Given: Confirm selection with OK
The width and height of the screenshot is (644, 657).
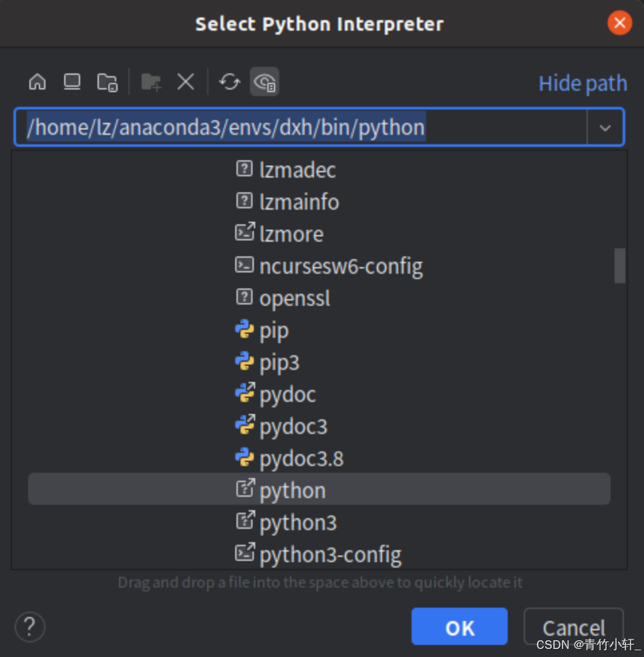Looking at the screenshot, I should pos(459,626).
